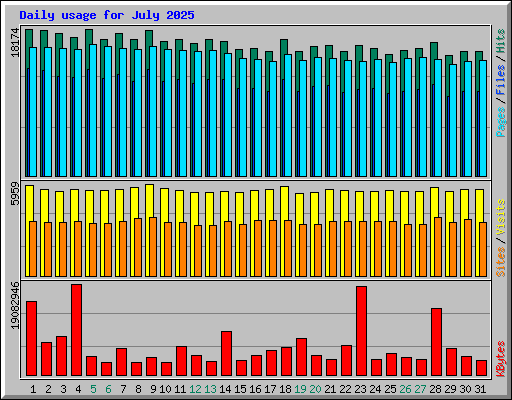The height and width of the screenshot is (400, 512).
Task: Click the red 'KBytes' legend label
Action: [501, 359]
